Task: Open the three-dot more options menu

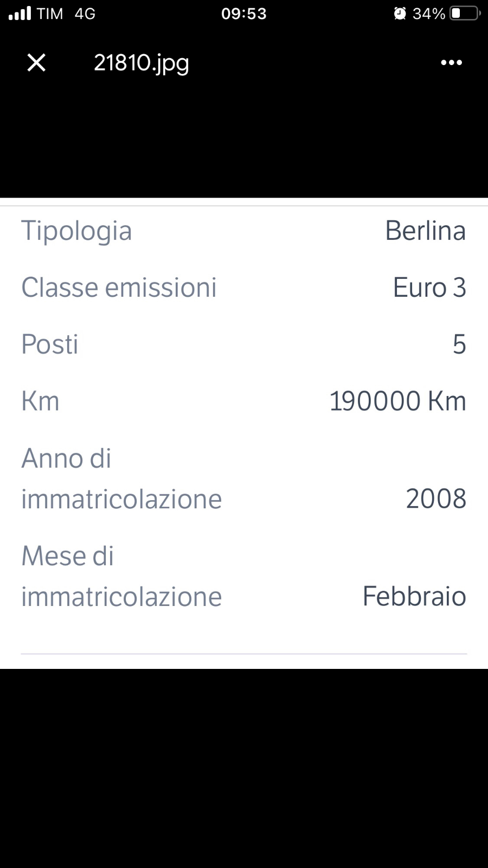Action: tap(451, 63)
